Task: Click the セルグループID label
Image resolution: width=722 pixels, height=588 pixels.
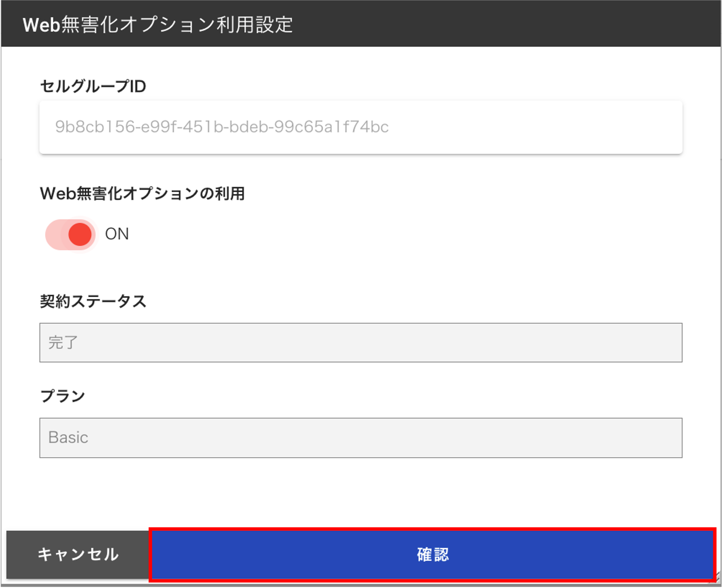Action: pyautogui.click(x=93, y=86)
